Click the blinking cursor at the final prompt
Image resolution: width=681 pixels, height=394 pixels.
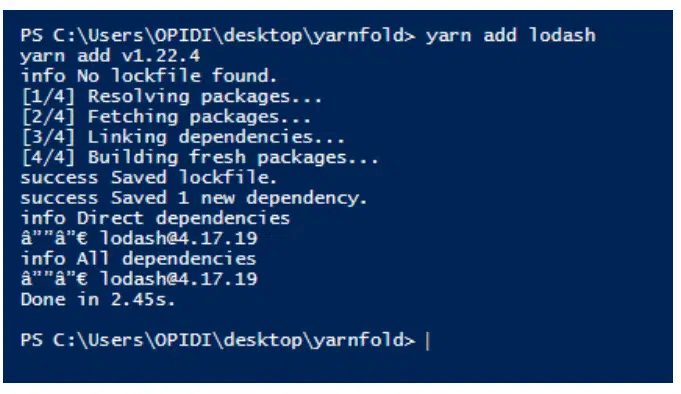point(428,341)
